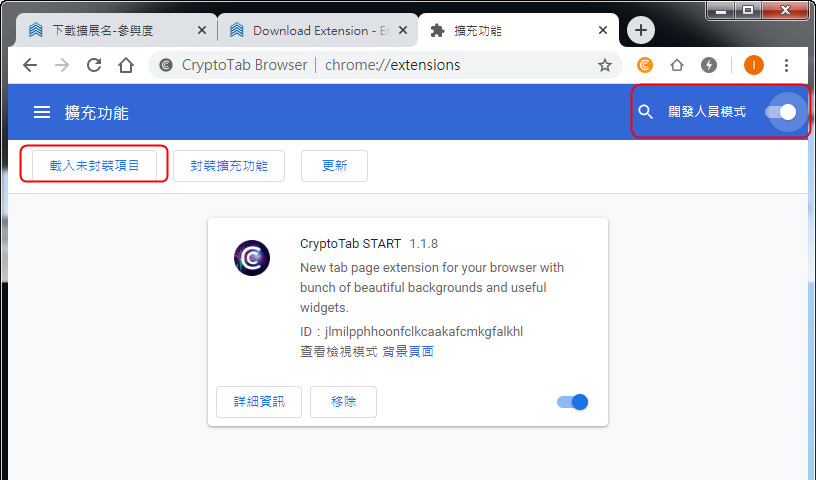
Task: Close the browser window
Action: (x=786, y=10)
